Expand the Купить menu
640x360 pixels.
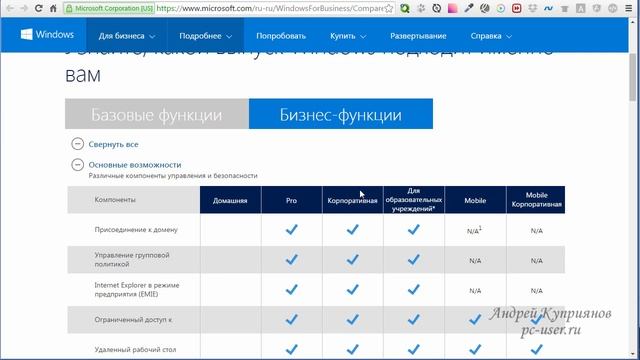coord(348,36)
